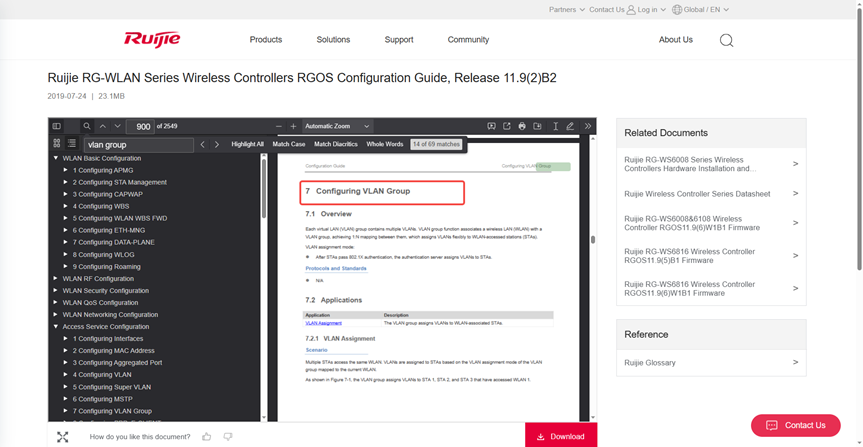Screen dimensions: 863x447
Task: Open the Automatic Zoom dropdown
Action: [337, 126]
